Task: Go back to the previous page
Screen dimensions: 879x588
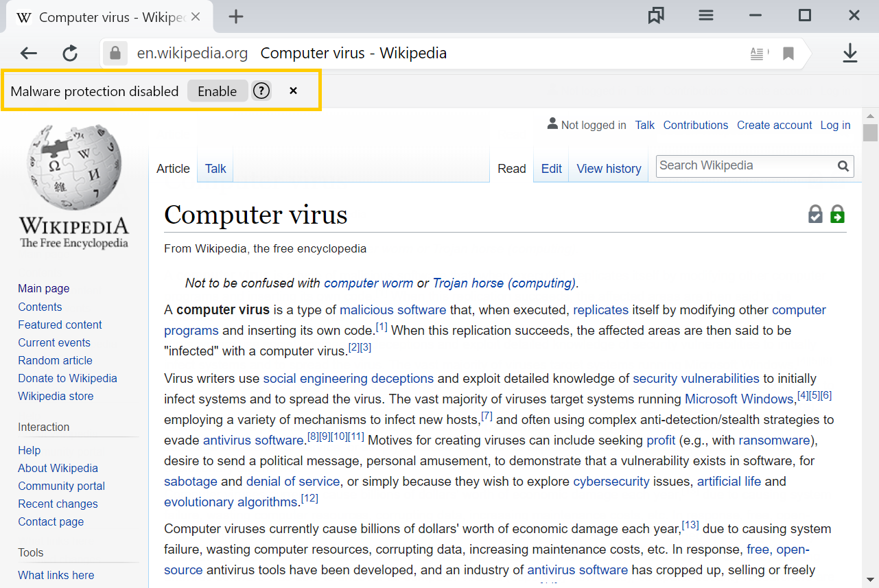Action: tap(28, 54)
